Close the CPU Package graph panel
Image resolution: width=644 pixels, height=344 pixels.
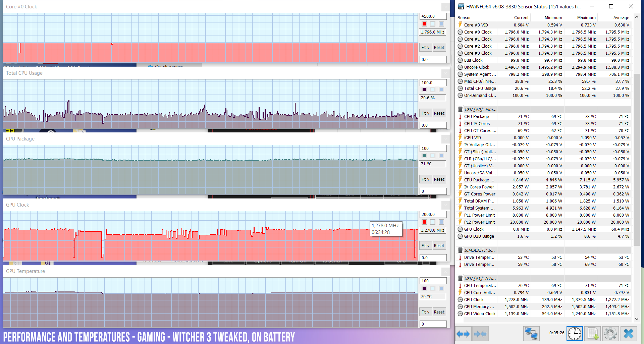click(445, 139)
